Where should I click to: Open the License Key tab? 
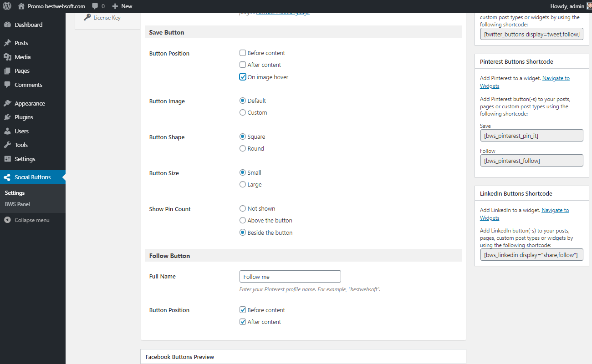pos(107,18)
